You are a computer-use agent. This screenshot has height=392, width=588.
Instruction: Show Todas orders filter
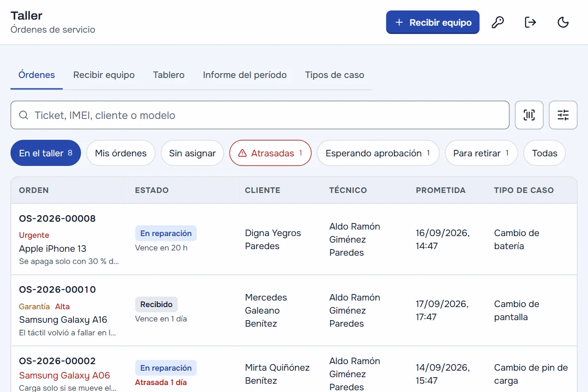point(544,153)
